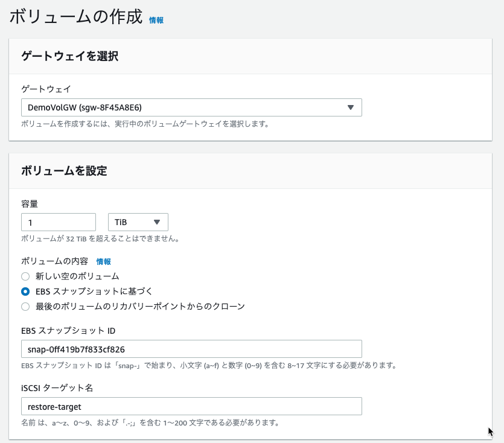Select EBS スナップショットに基づく radio option
The image size is (504, 443).
coord(25,292)
